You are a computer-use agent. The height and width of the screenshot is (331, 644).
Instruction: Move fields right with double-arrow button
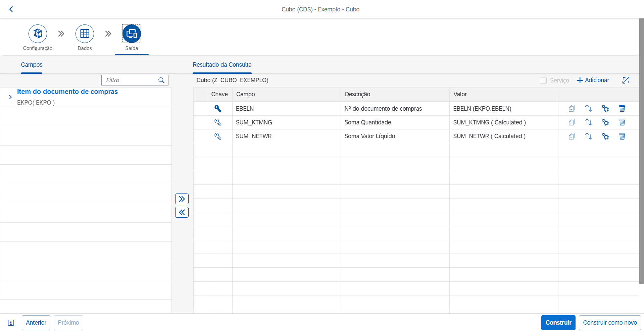click(x=182, y=199)
